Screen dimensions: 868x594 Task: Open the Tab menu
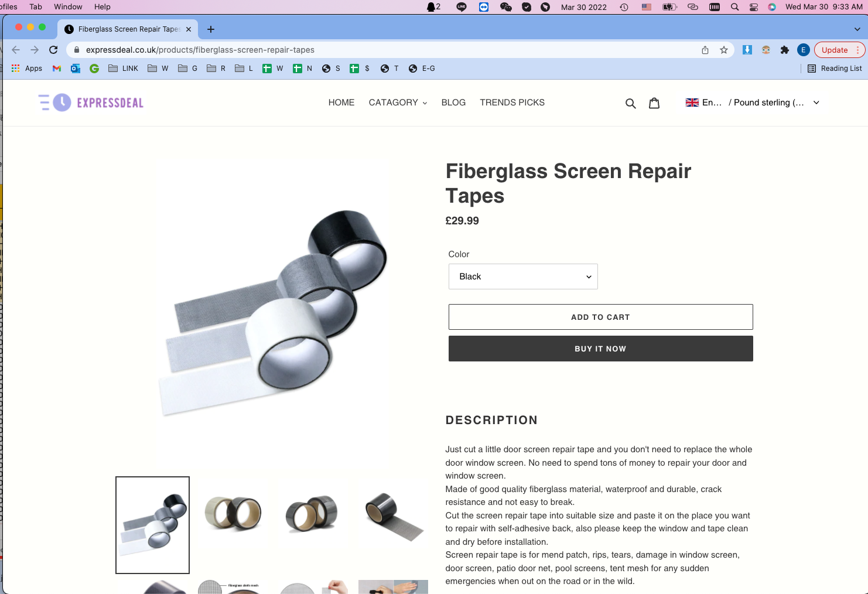coord(36,7)
